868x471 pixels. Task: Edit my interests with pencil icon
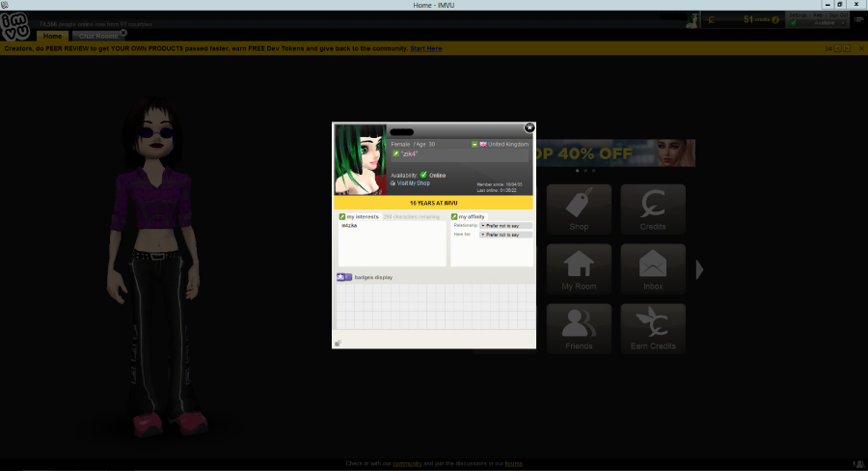pos(342,216)
